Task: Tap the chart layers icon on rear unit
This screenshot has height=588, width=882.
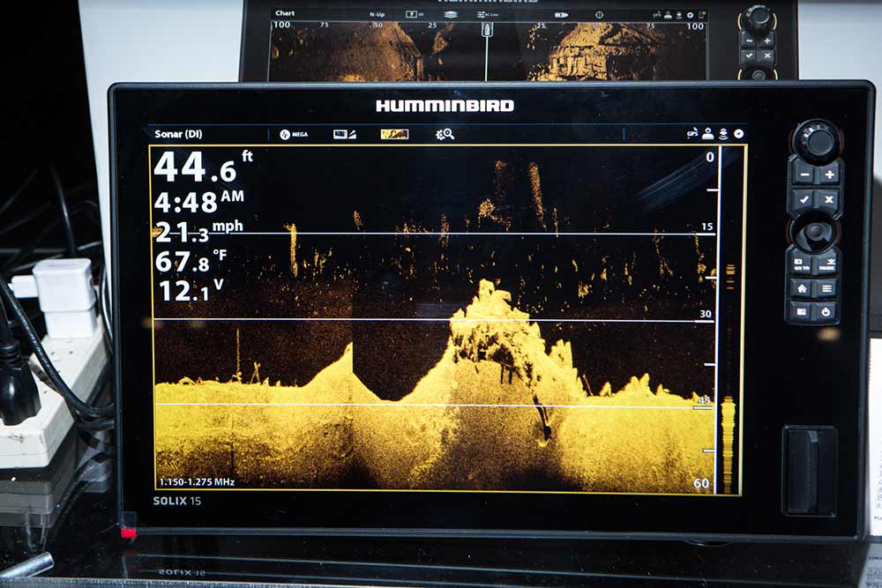Action: [451, 15]
